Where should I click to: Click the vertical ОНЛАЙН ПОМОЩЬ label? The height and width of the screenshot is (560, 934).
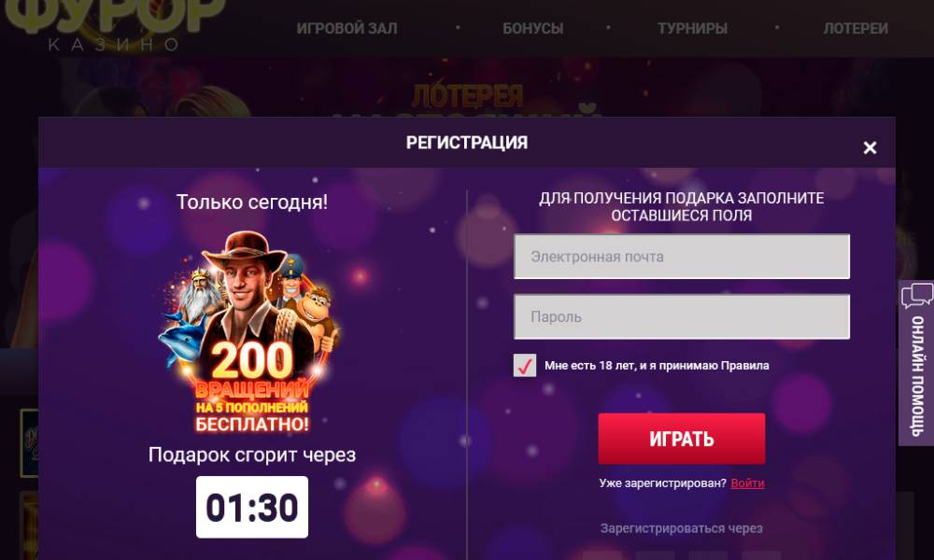[x=917, y=376]
